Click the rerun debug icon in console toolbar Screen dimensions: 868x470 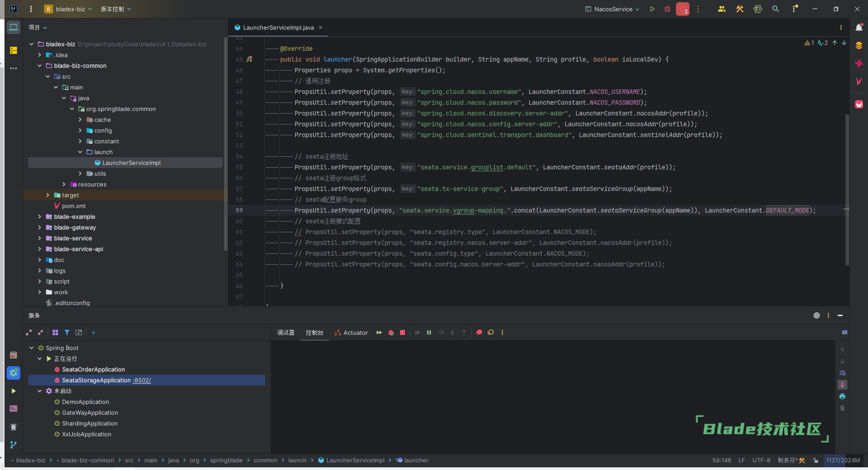pyautogui.click(x=391, y=333)
